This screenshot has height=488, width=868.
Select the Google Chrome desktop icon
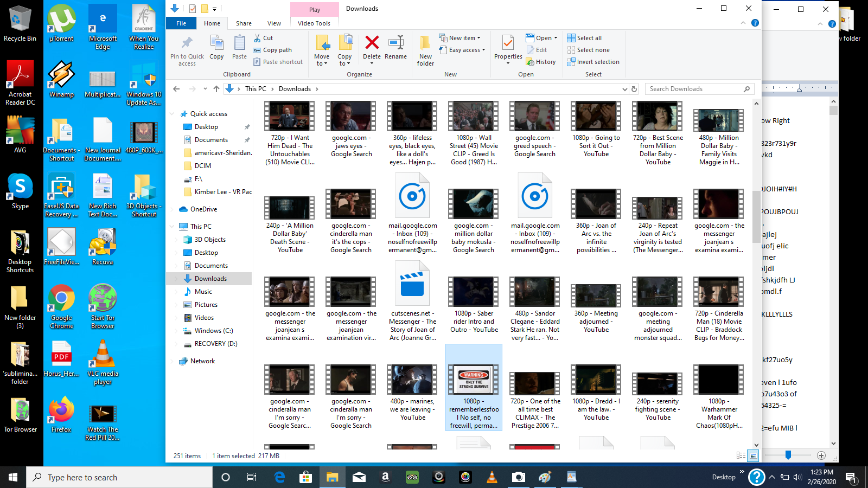click(x=61, y=306)
